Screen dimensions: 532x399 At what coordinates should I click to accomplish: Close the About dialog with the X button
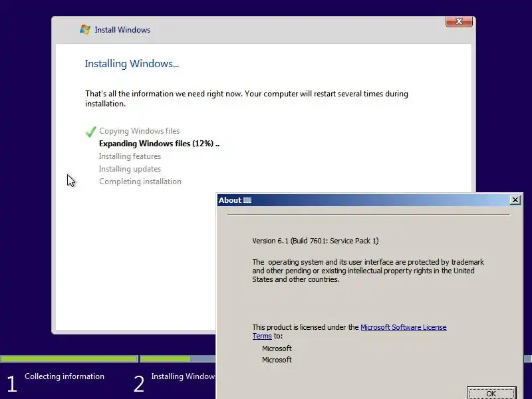click(515, 200)
